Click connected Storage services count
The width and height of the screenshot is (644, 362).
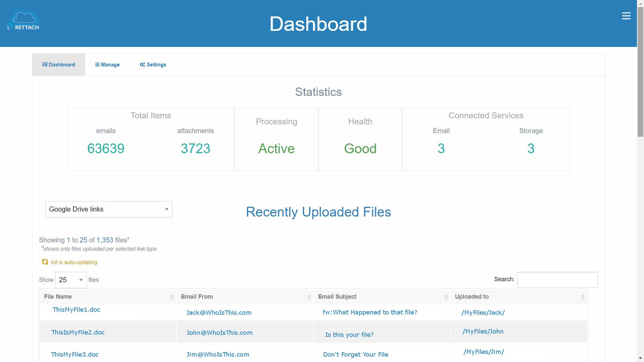[531, 148]
